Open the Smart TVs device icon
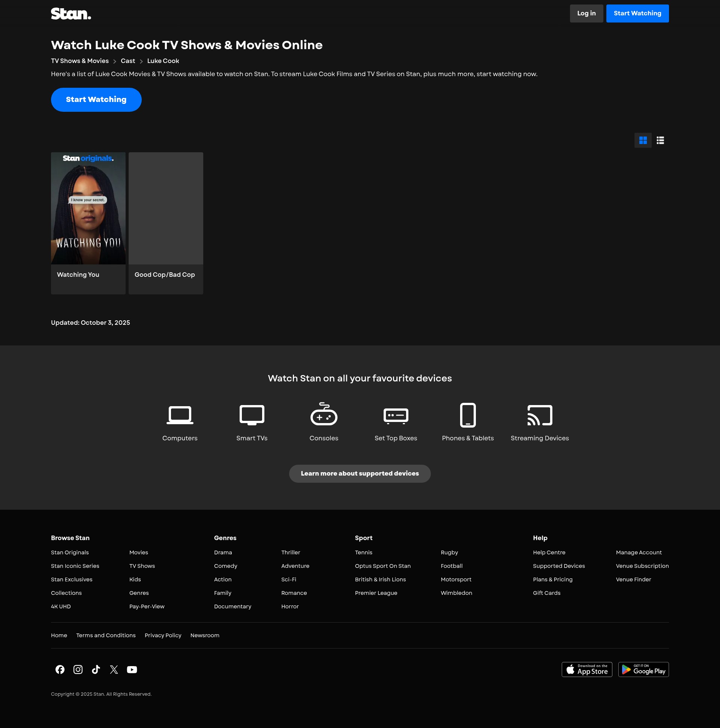Screen dimensions: 720x728 coord(252,415)
